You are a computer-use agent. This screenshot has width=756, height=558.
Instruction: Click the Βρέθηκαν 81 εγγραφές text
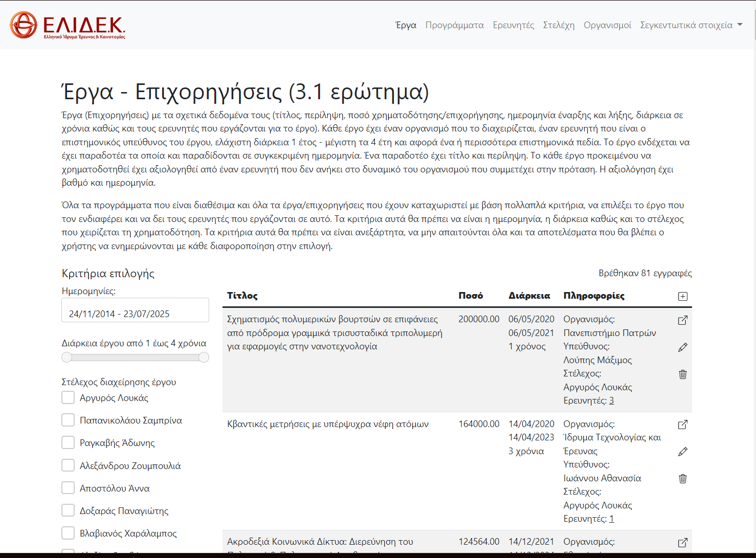[x=645, y=273]
